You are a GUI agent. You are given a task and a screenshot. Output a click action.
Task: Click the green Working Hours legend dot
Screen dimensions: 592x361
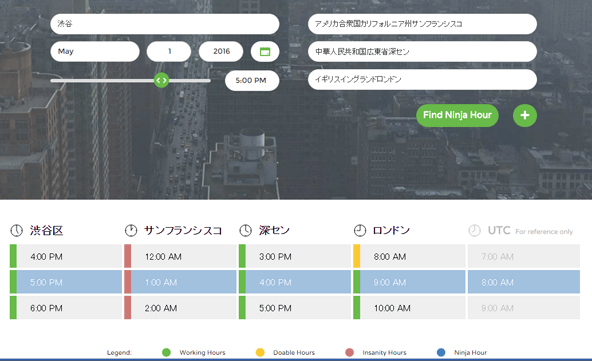pos(166,352)
